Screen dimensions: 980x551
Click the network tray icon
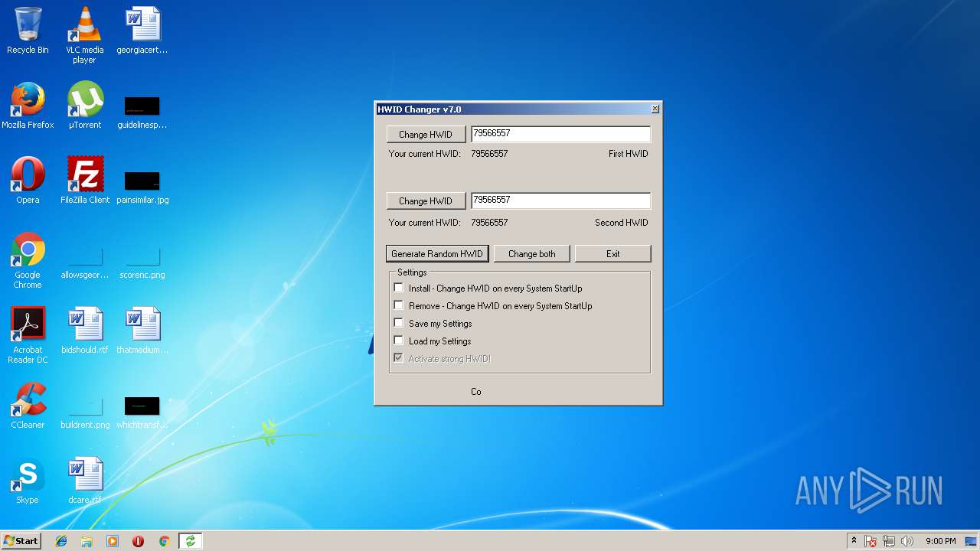tap(889, 541)
